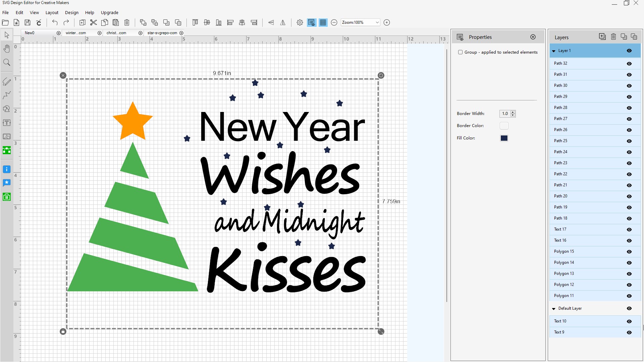Screen dimensions: 644x362
Task: Select the Polygon 15 layer item
Action: click(x=564, y=251)
